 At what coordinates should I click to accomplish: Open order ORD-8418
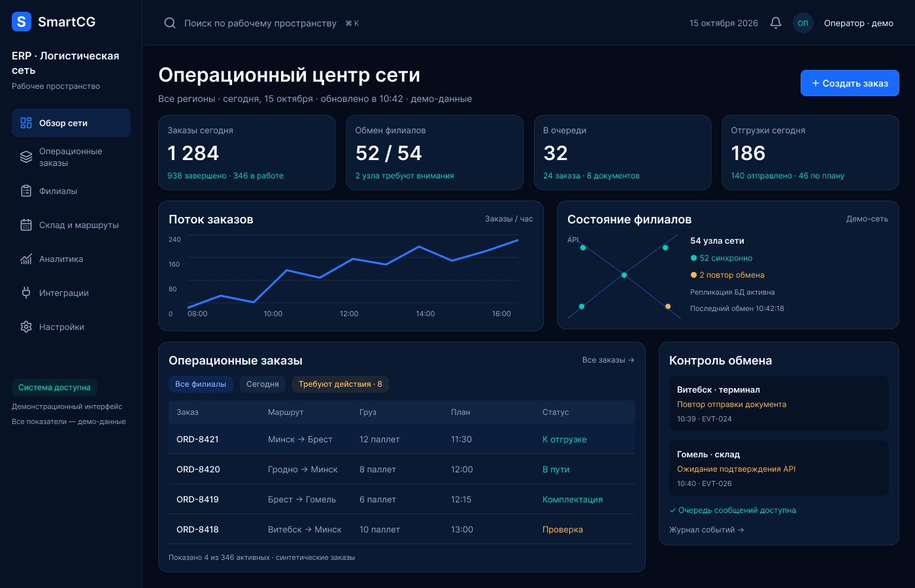[402, 529]
